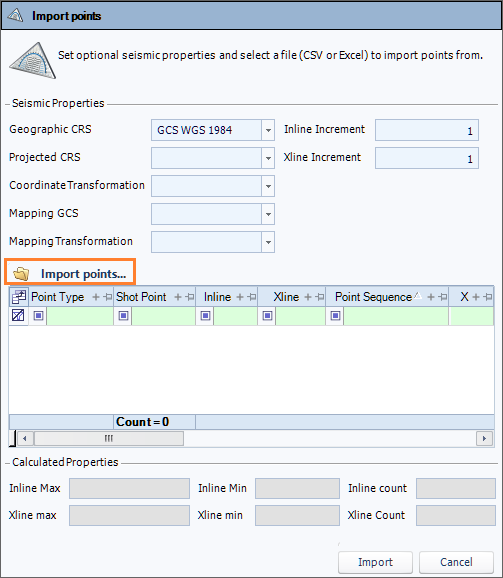Click the Xline min field
The image size is (503, 578).
[x=297, y=515]
